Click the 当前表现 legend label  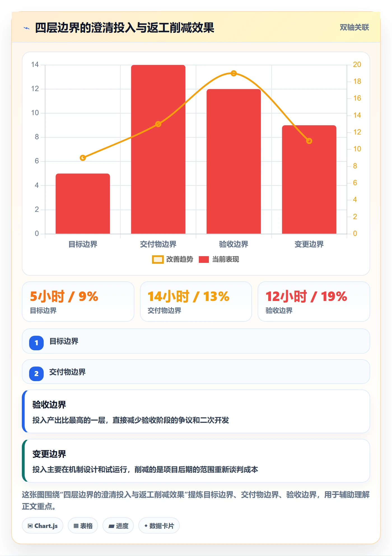point(226,260)
